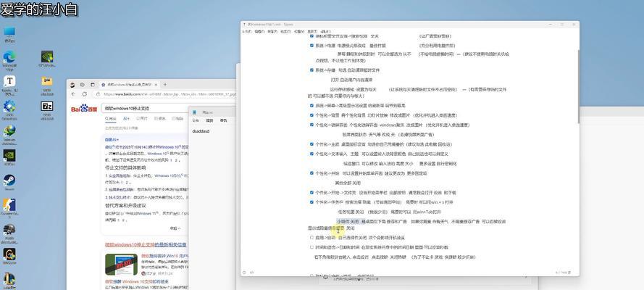Image resolution: width=644 pixels, height=290 pixels.
Task: Click Typora vertical scrollbar
Action: pos(578,86)
